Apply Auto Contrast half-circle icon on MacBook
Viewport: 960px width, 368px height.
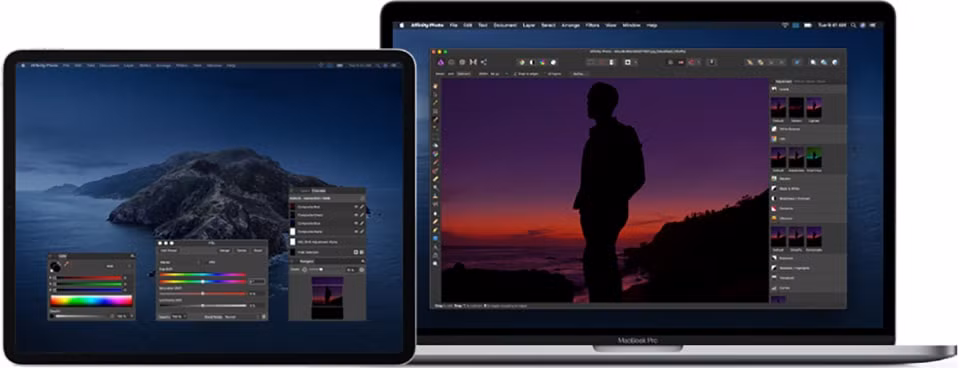(532, 62)
